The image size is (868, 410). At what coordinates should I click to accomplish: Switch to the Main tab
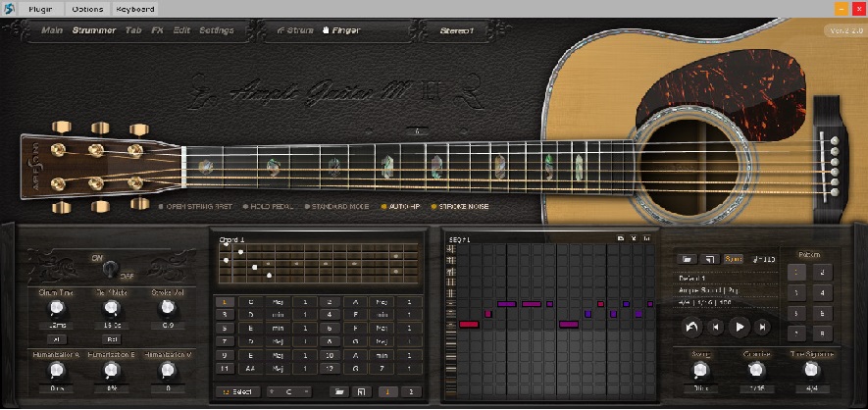coord(52,30)
